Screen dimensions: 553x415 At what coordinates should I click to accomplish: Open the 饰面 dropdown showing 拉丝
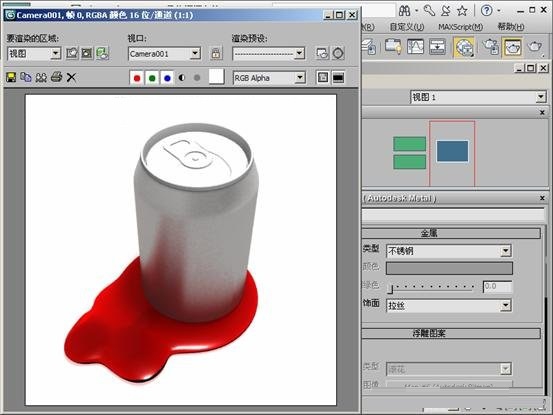coord(449,305)
